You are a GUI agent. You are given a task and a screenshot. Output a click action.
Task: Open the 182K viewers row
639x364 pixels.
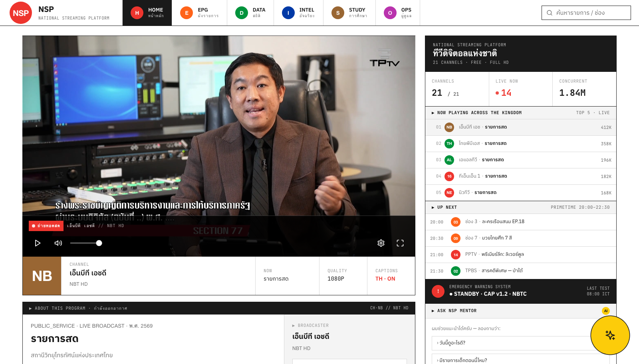tap(520, 176)
